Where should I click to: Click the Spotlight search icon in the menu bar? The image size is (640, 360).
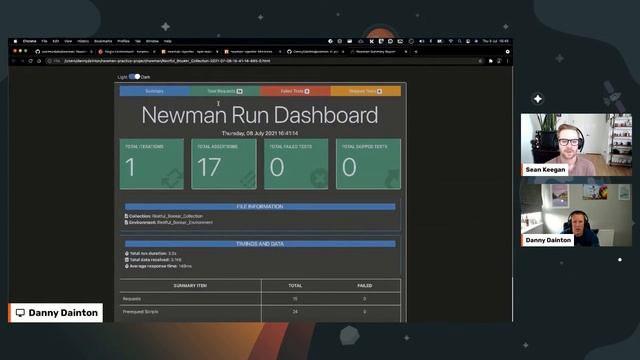click(x=460, y=41)
